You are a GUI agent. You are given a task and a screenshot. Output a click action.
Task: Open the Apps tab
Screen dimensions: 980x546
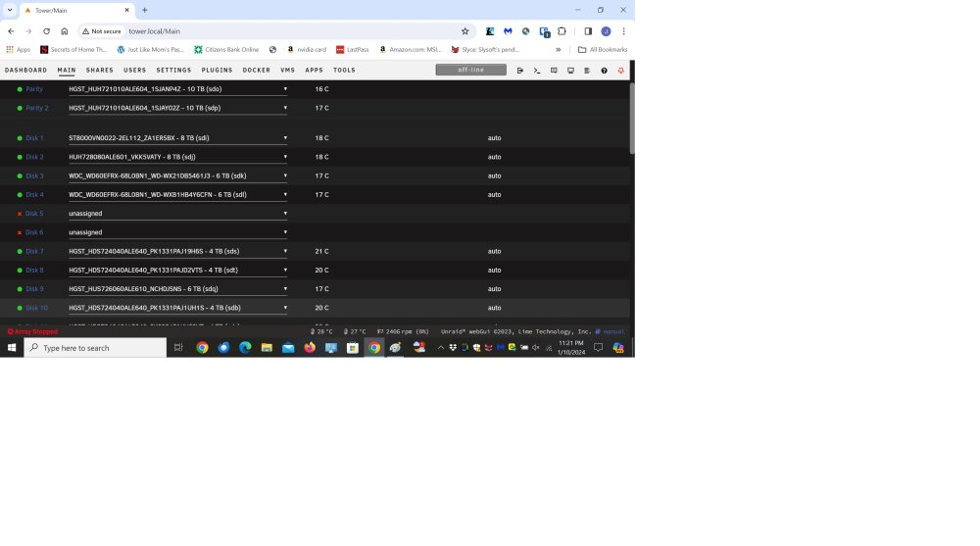pos(314,70)
